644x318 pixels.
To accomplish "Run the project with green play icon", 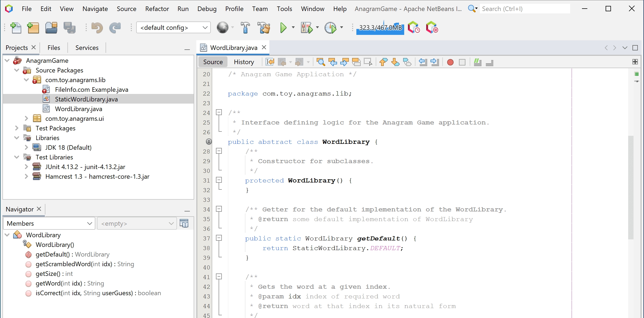I will click(x=283, y=28).
